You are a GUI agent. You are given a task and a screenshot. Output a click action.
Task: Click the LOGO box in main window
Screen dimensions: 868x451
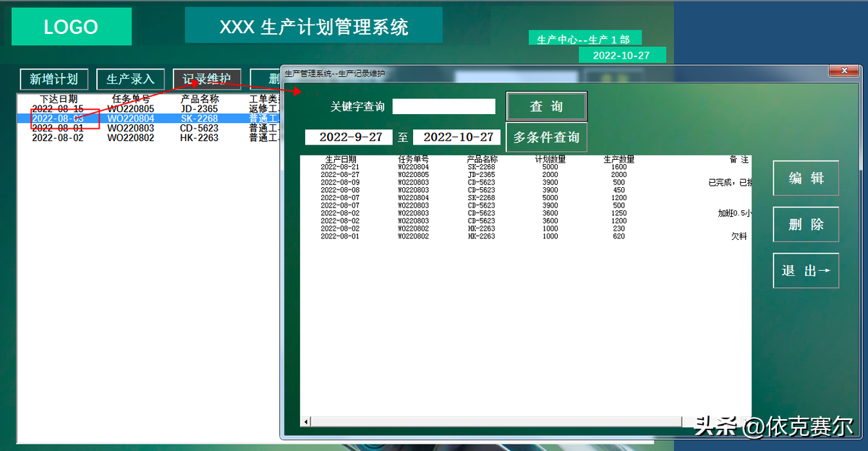click(71, 27)
